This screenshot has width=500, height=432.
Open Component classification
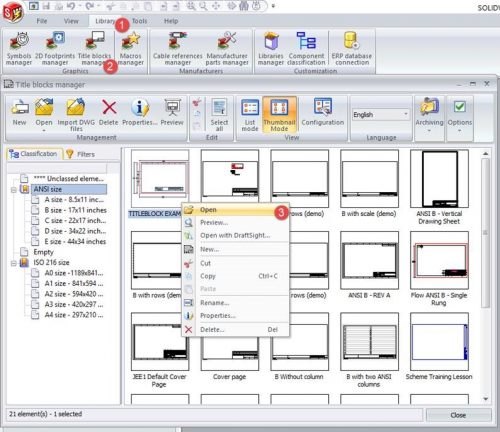tap(306, 49)
